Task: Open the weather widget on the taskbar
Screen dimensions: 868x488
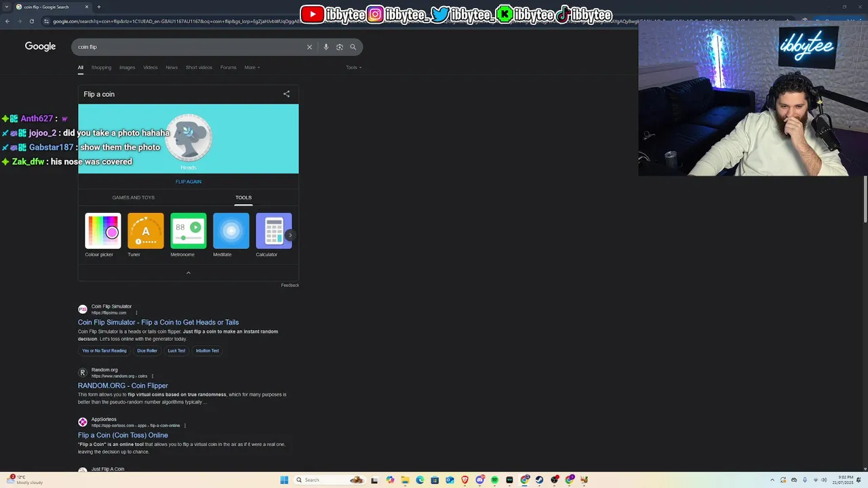Action: coord(24,480)
